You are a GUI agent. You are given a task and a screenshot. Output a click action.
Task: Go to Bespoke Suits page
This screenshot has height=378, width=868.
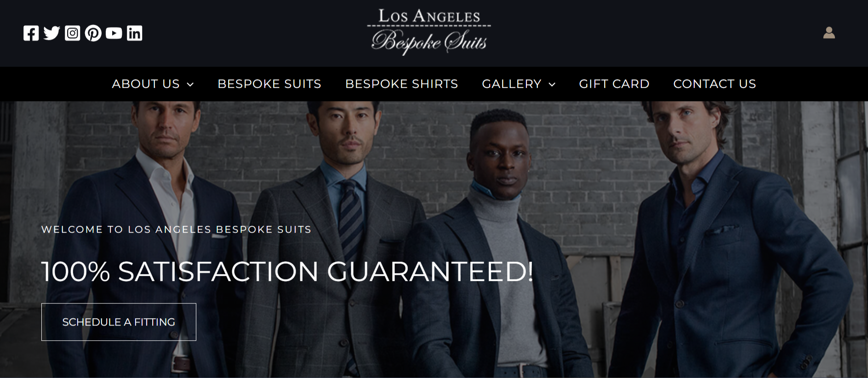(x=269, y=84)
